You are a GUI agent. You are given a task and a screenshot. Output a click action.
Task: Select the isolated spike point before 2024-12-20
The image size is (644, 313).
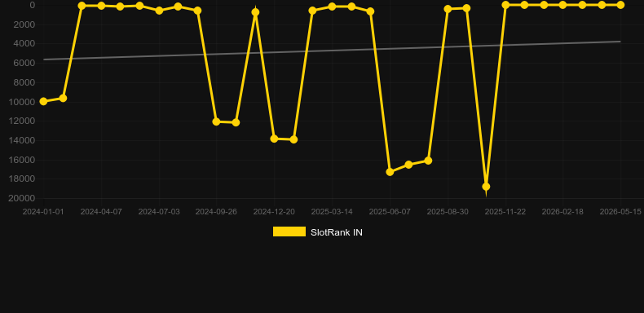click(x=255, y=12)
